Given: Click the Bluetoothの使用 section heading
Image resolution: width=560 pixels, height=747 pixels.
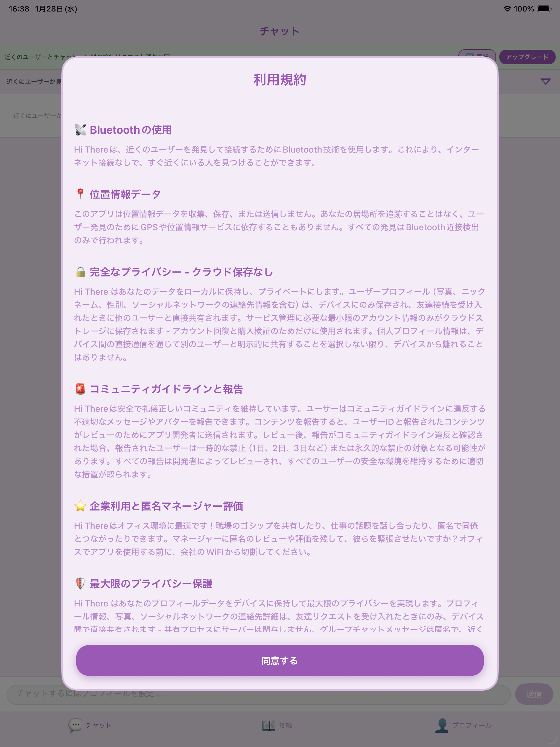Looking at the screenshot, I should (x=131, y=130).
